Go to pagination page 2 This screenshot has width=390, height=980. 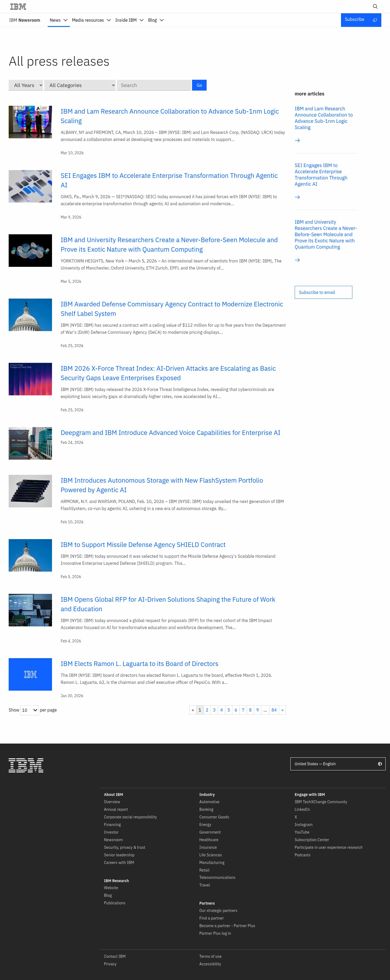(207, 710)
